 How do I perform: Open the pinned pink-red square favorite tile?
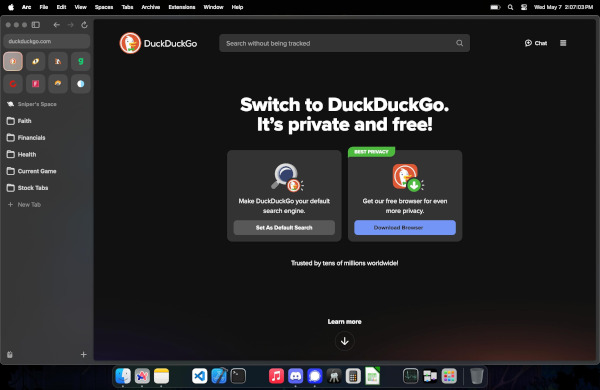pyautogui.click(x=36, y=84)
